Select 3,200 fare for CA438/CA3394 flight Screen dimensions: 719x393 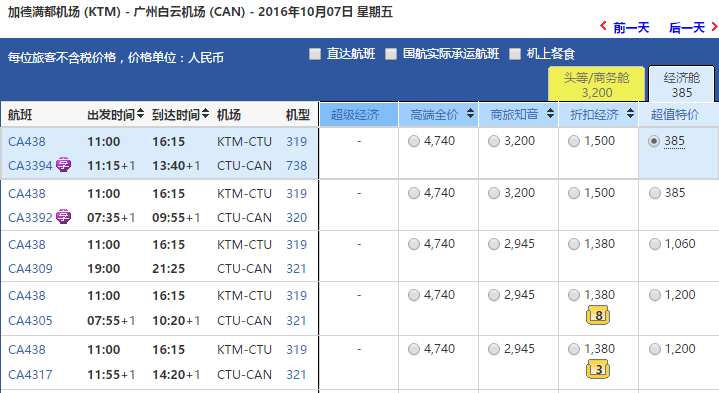[x=494, y=141]
